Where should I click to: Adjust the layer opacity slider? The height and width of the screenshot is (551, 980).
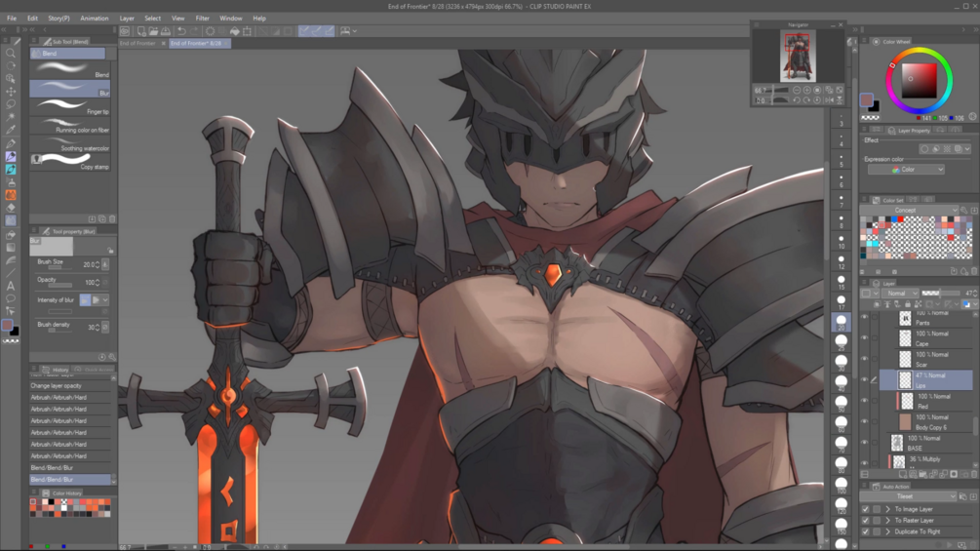tap(941, 293)
